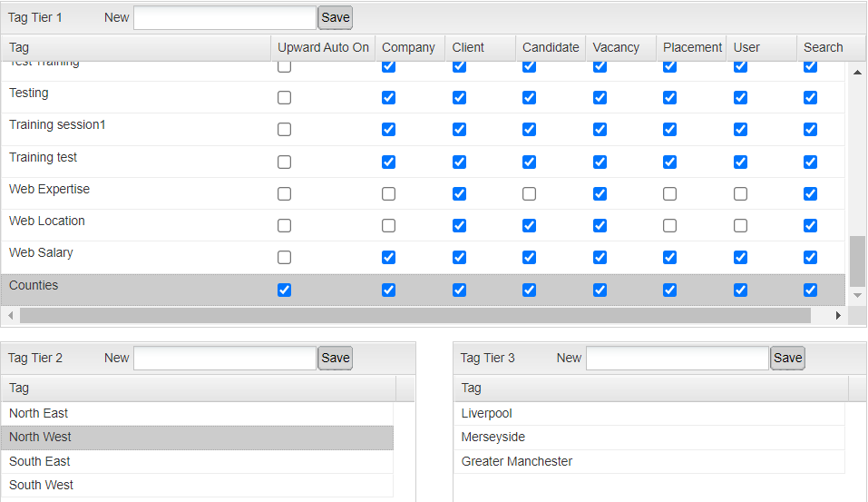The width and height of the screenshot is (868, 502).
Task: Uncheck Candidate for Training test
Action: coord(529,162)
